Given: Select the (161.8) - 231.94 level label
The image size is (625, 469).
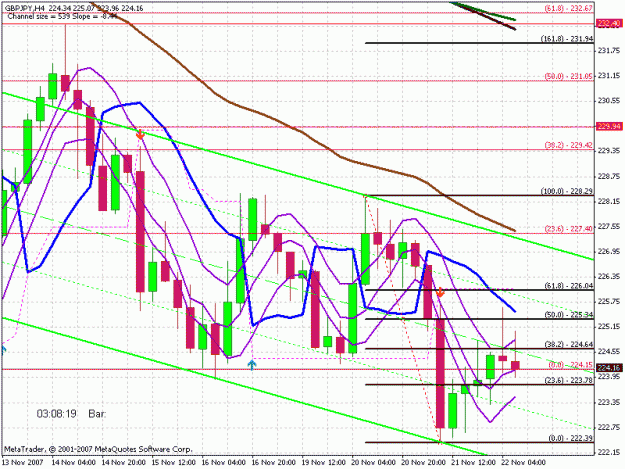Looking at the screenshot, I should [x=567, y=39].
